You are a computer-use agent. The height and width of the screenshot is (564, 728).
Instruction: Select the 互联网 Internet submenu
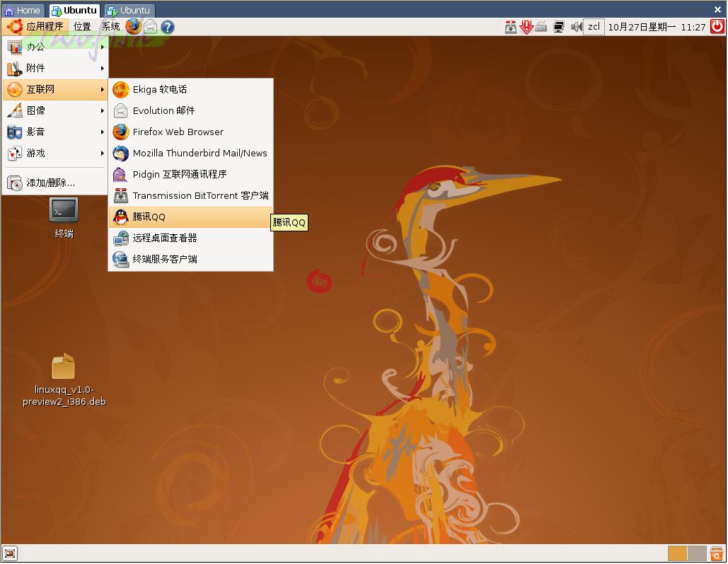55,89
